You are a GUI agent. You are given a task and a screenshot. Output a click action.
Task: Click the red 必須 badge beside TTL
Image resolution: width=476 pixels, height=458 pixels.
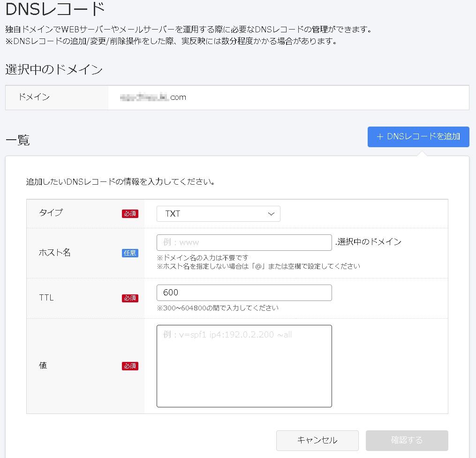(130, 298)
